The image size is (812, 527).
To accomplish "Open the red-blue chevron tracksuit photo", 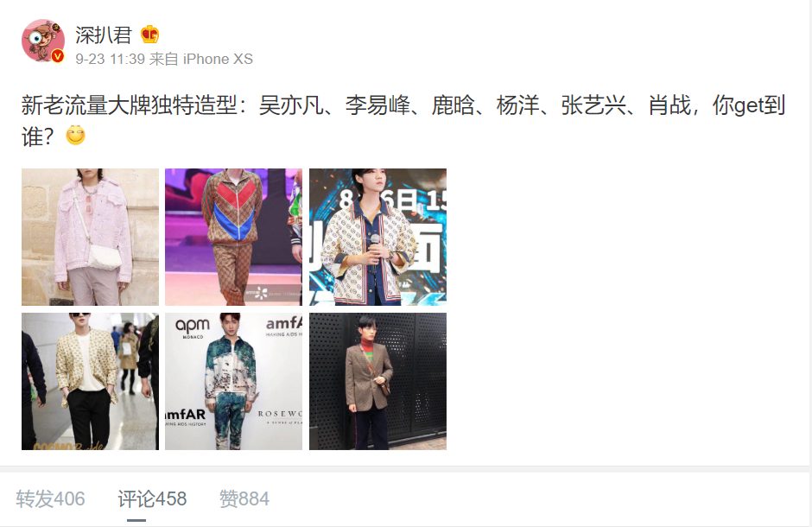I will [233, 237].
